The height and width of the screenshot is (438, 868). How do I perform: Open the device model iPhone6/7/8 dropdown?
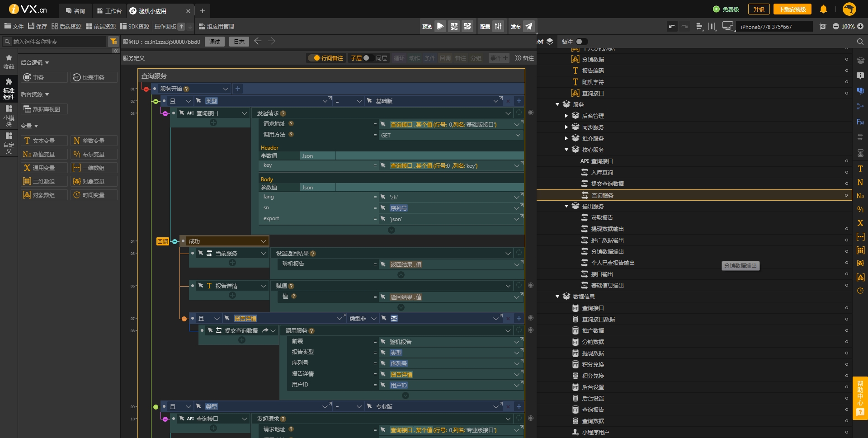(774, 27)
